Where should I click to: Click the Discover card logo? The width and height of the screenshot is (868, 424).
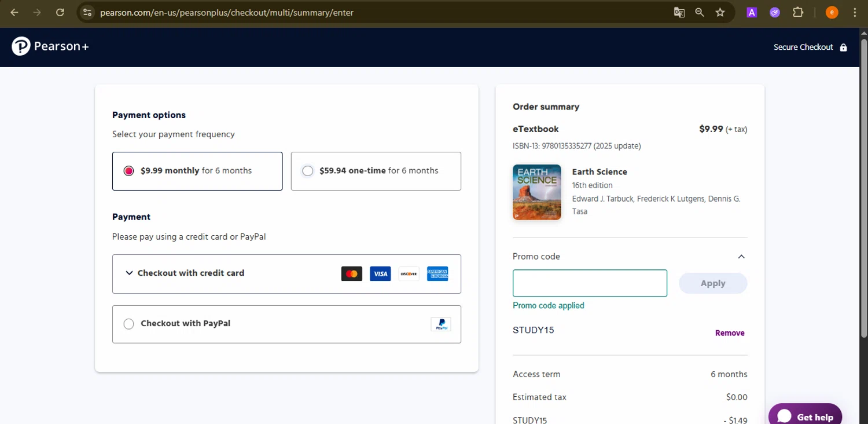point(409,274)
